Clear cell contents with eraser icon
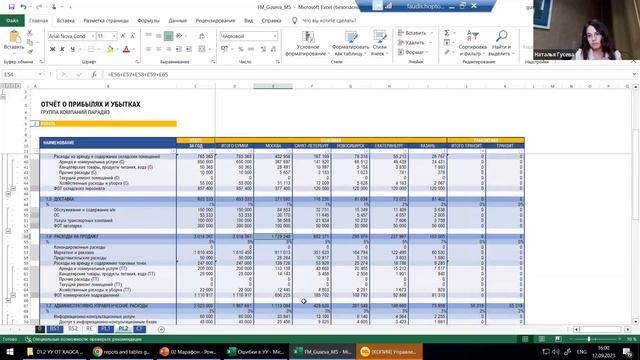 pos(447,52)
